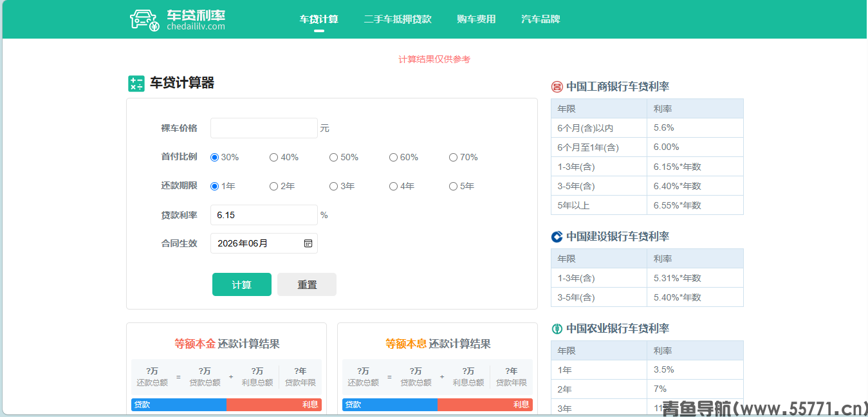Click the green 计算 button
Screen dimensions: 868x417
242,284
